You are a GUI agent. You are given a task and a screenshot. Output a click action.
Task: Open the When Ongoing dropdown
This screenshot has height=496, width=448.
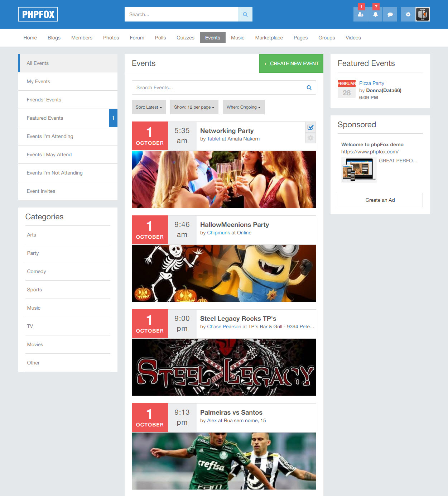coord(244,107)
